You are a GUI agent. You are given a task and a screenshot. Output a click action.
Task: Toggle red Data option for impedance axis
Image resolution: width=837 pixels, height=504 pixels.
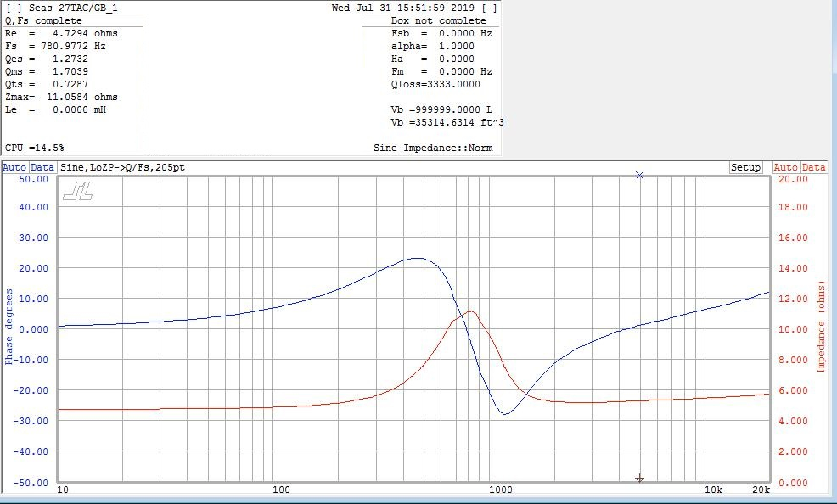813,167
